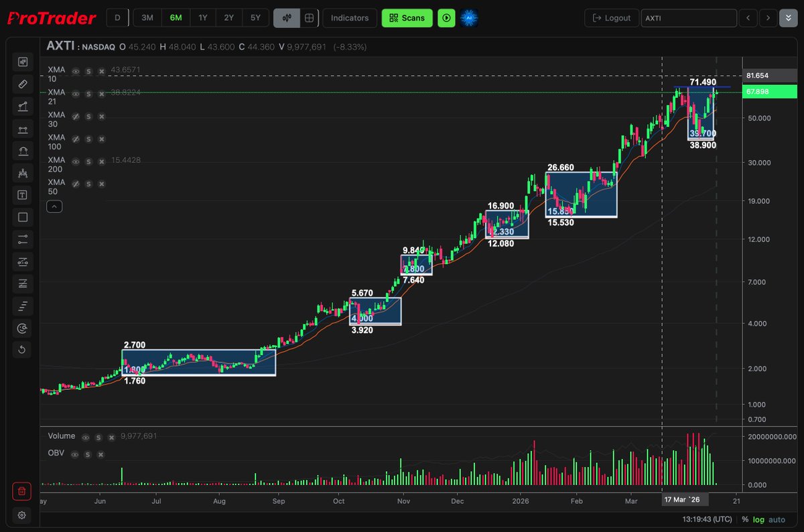The height and width of the screenshot is (532, 804).
Task: Click the undo/reset arrow tool
Action: (x=23, y=350)
